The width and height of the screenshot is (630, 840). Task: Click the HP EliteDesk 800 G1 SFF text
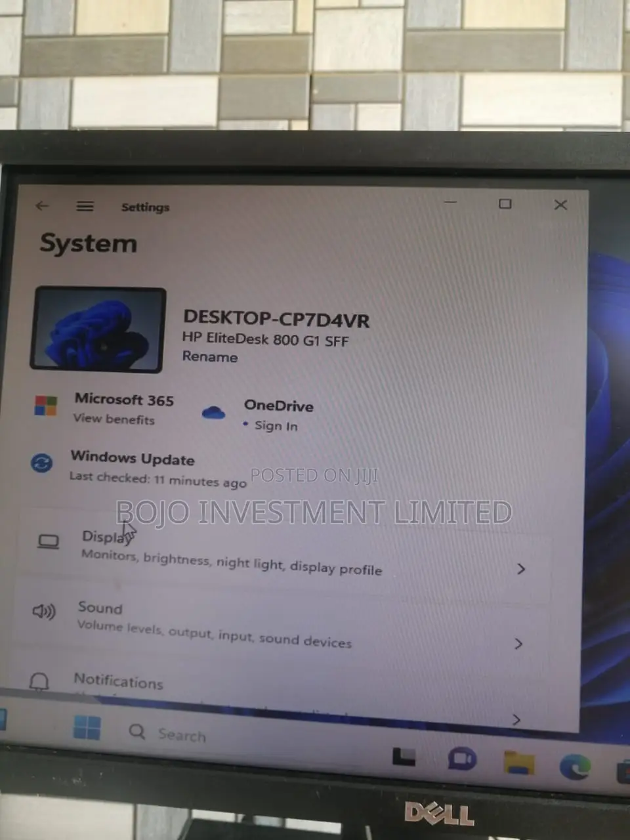click(x=265, y=339)
